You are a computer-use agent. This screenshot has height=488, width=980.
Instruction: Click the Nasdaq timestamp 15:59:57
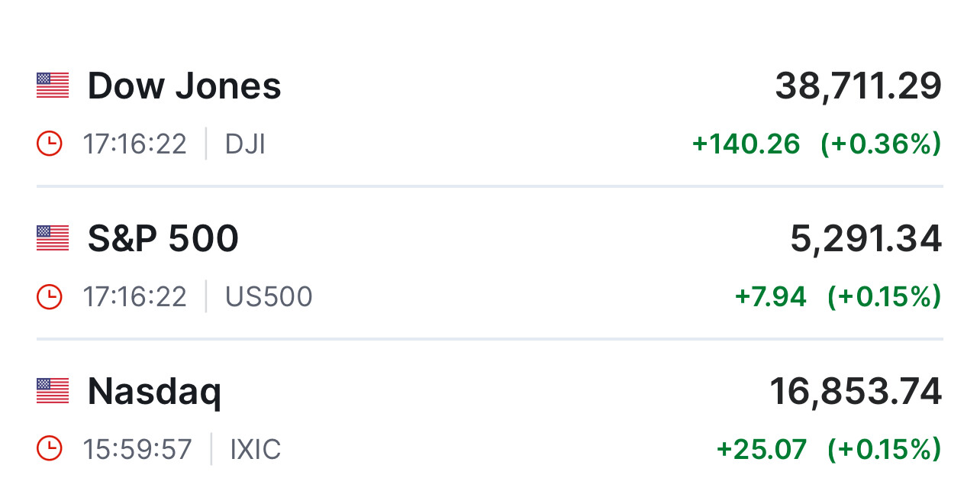click(x=137, y=449)
